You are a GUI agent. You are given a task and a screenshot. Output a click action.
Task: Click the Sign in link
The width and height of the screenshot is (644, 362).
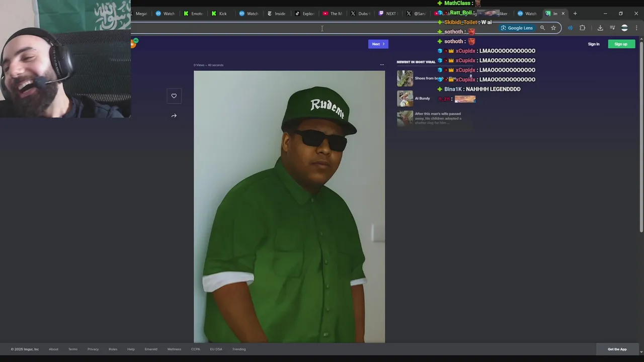click(x=594, y=44)
